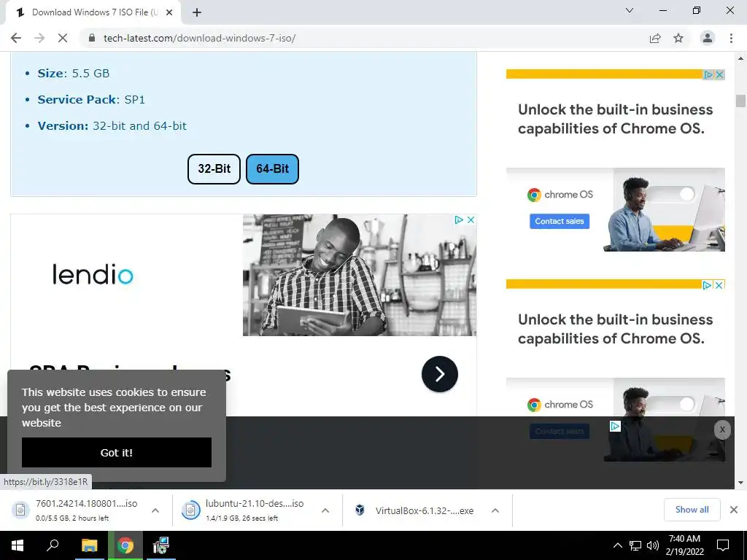Screen dimensions: 747x560
Task: Show all downloads
Action: point(692,510)
